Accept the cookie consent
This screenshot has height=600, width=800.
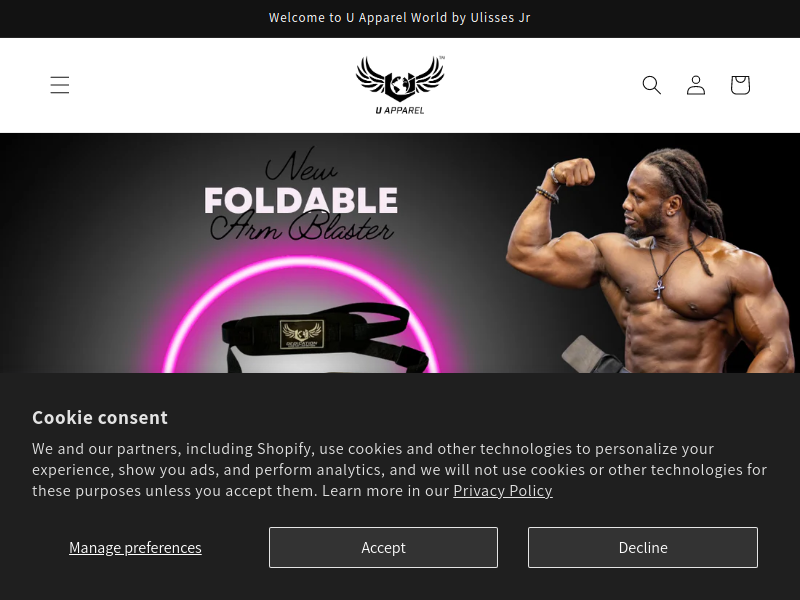point(383,547)
